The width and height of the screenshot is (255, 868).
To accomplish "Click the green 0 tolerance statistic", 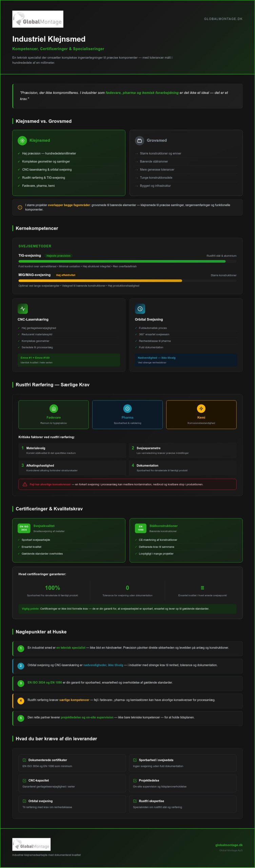I will 127,588.
